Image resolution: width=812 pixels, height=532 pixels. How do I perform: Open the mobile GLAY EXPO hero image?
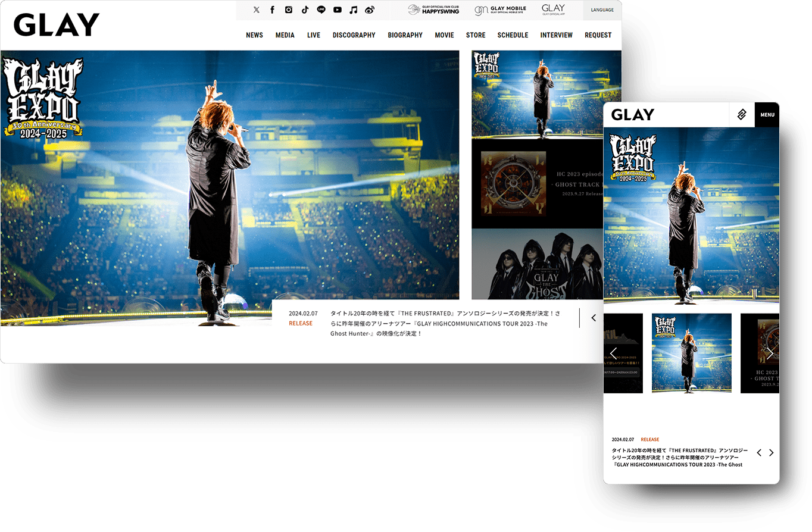click(x=691, y=215)
